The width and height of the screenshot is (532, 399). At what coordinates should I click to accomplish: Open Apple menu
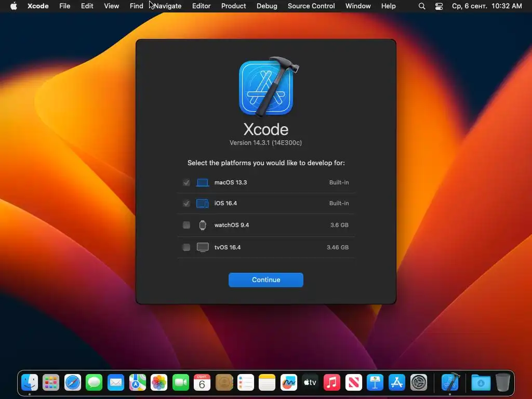14,6
